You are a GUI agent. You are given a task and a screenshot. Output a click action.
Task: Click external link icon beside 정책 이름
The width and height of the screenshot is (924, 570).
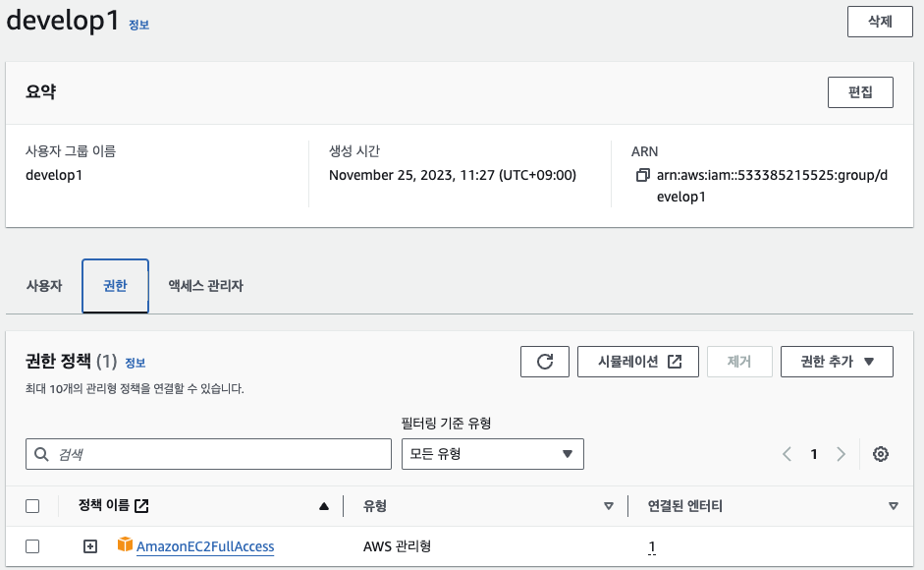[141, 506]
